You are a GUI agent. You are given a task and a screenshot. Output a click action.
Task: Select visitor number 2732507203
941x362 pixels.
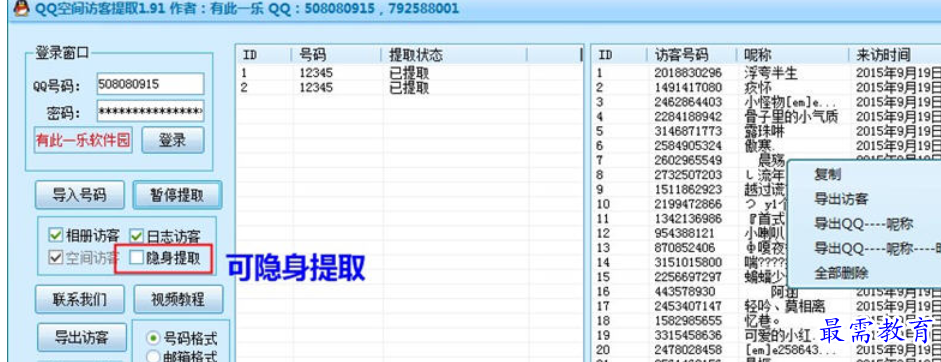point(688,175)
